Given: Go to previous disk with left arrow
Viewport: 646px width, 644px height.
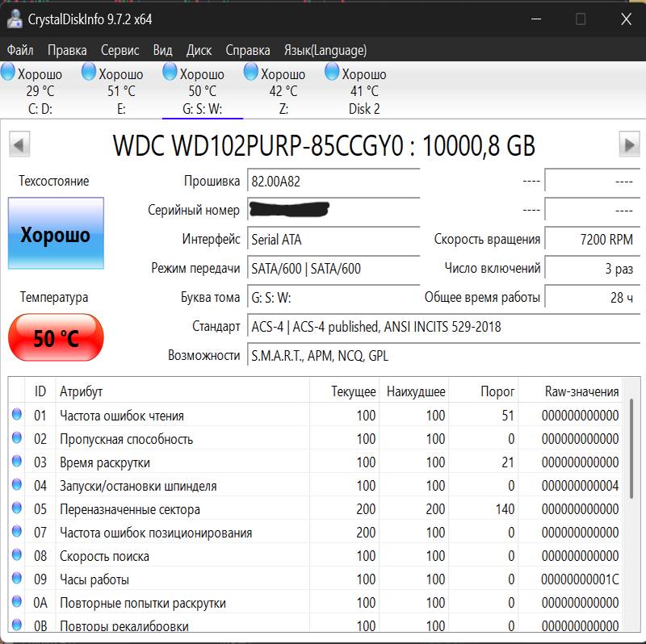Looking at the screenshot, I should click(19, 145).
